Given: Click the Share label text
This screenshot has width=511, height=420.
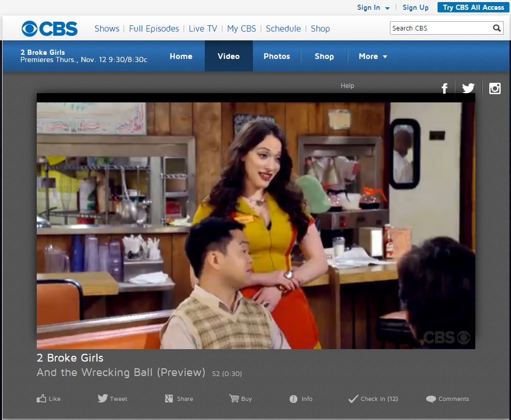Looking at the screenshot, I should [185, 399].
